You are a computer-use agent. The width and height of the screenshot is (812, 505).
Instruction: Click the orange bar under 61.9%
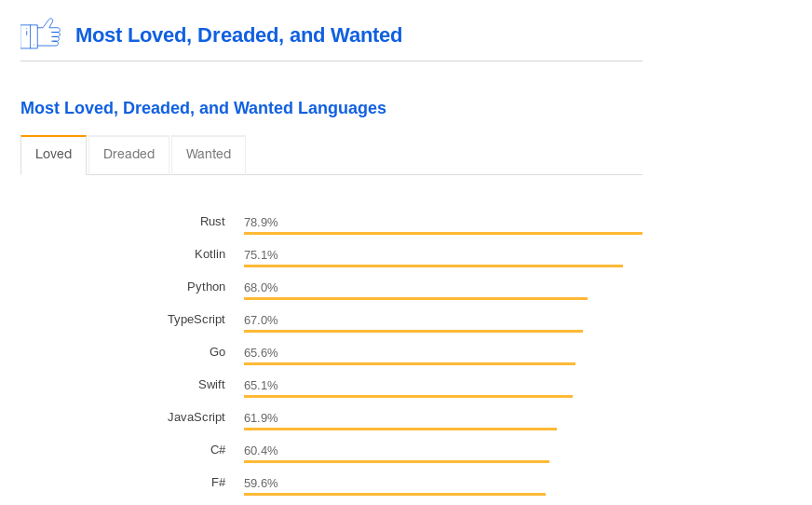[x=400, y=429]
